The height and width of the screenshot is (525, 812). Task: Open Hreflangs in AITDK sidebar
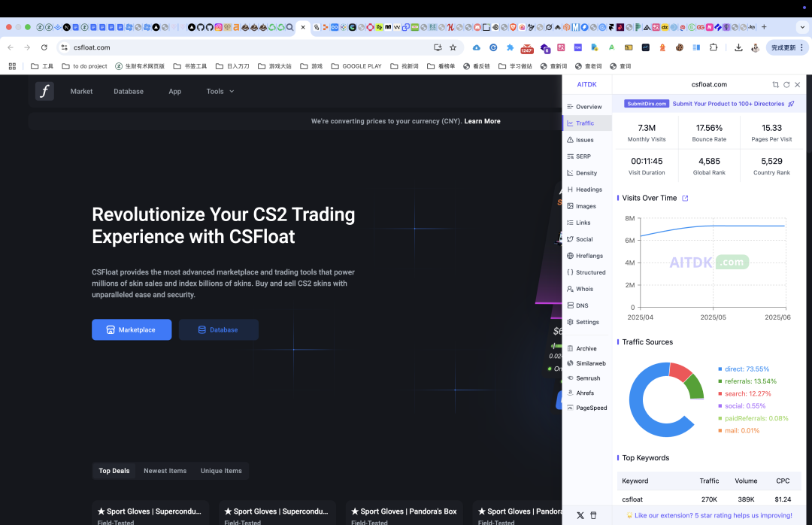586,256
